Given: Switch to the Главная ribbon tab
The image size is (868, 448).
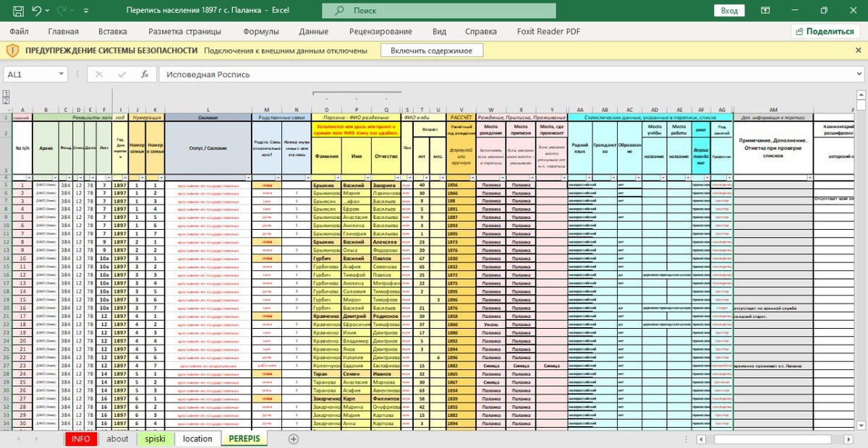Looking at the screenshot, I should pos(64,31).
